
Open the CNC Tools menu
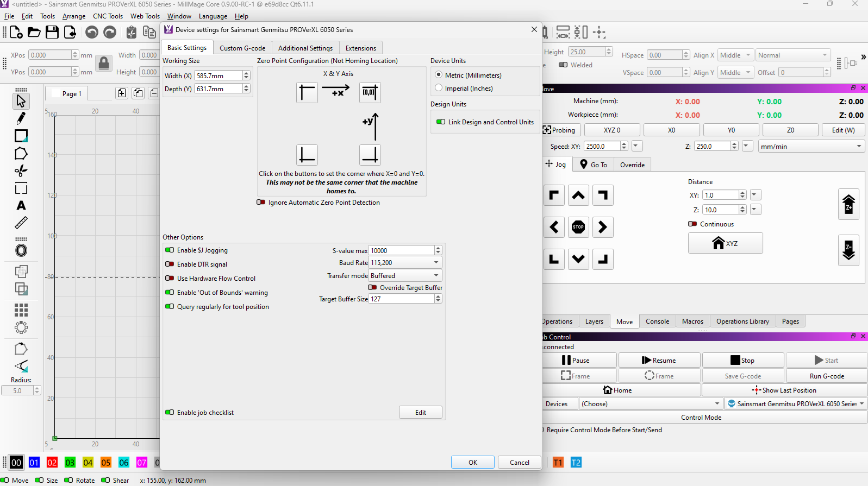[108, 16]
